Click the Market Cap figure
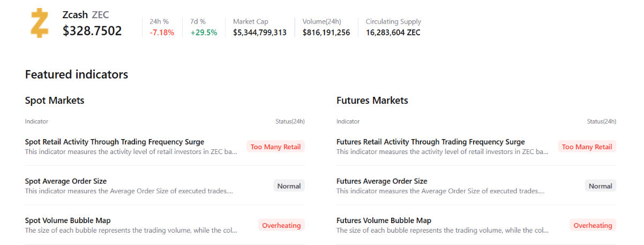Screen dimensions: 644x245 coord(260,33)
